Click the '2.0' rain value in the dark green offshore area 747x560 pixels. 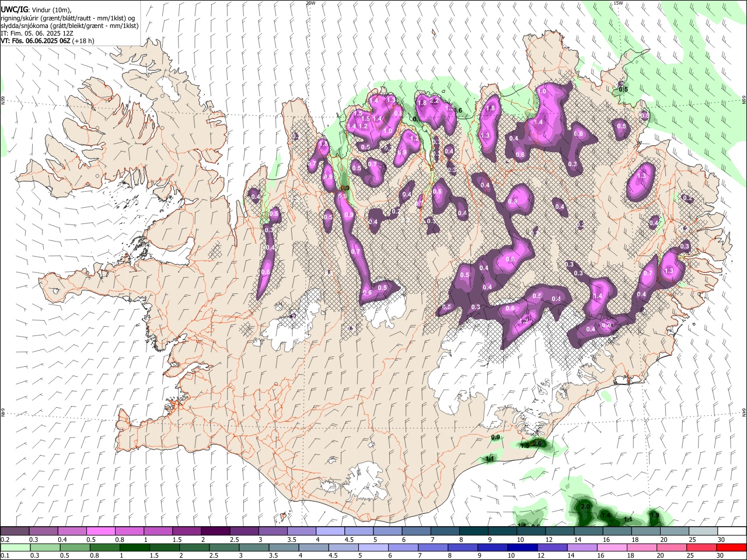(586, 506)
